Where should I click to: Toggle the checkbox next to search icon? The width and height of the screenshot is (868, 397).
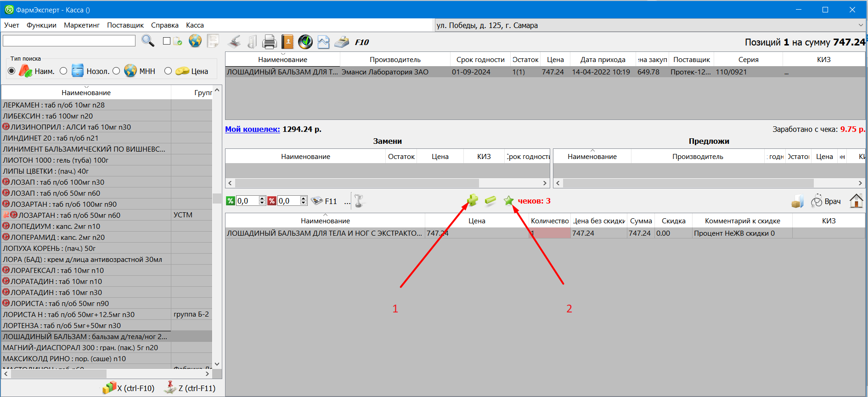[167, 41]
